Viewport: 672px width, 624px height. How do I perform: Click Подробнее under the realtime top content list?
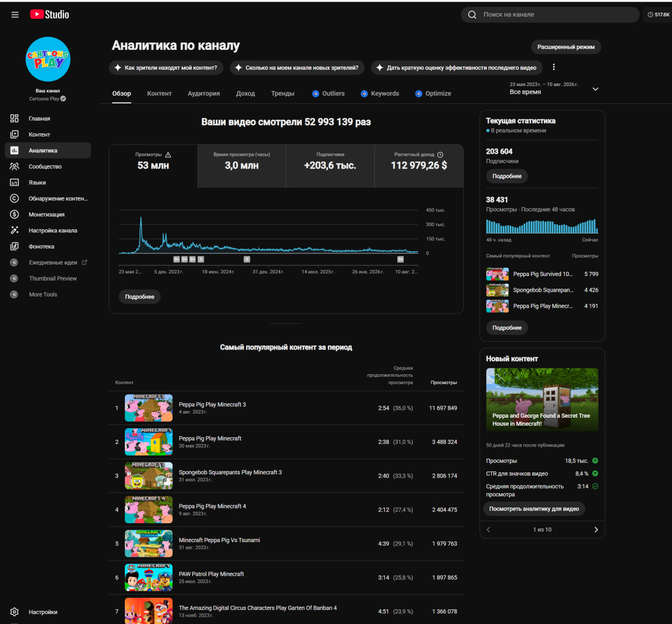coord(507,327)
